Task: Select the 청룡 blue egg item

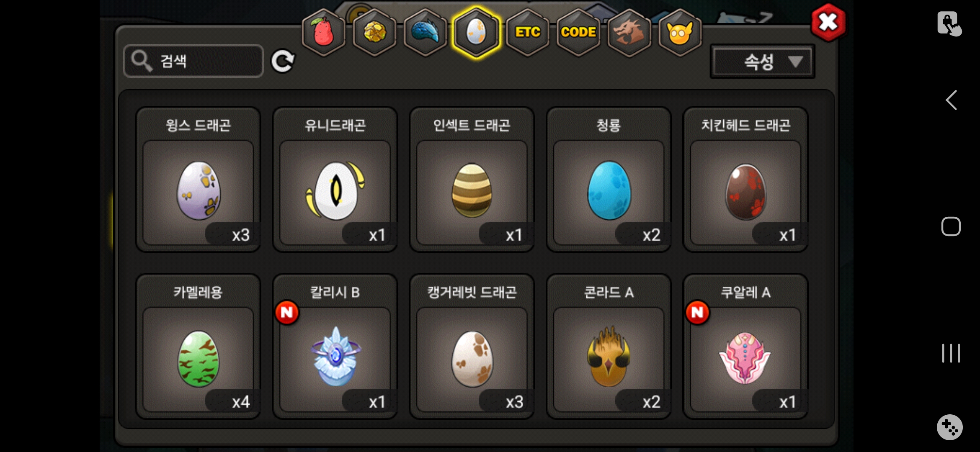Action: click(x=609, y=180)
